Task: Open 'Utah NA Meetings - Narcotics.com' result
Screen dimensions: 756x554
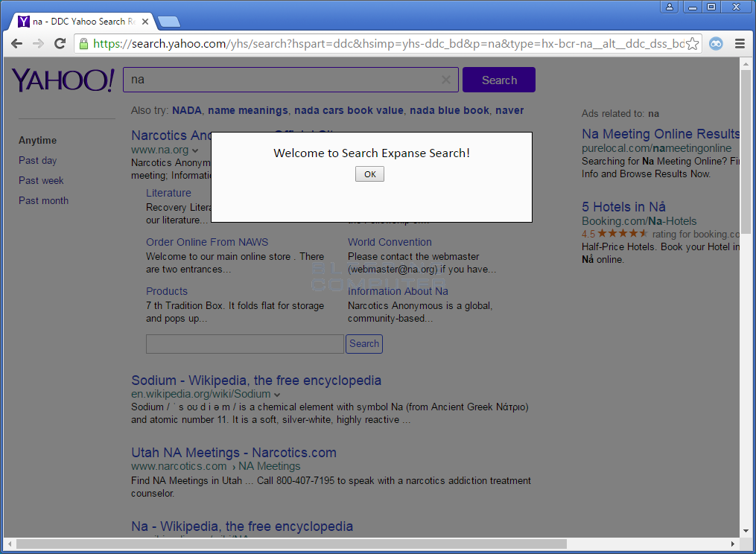Action: pos(234,453)
